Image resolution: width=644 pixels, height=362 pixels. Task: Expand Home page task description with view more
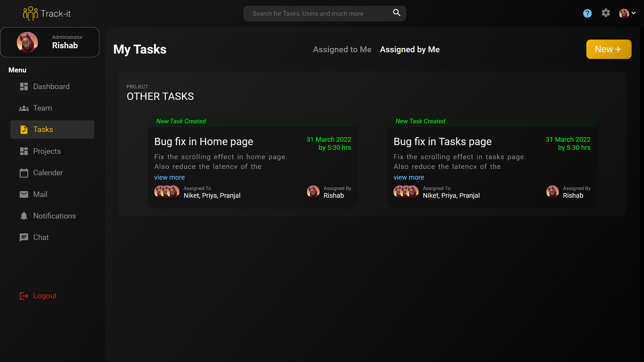tap(169, 177)
